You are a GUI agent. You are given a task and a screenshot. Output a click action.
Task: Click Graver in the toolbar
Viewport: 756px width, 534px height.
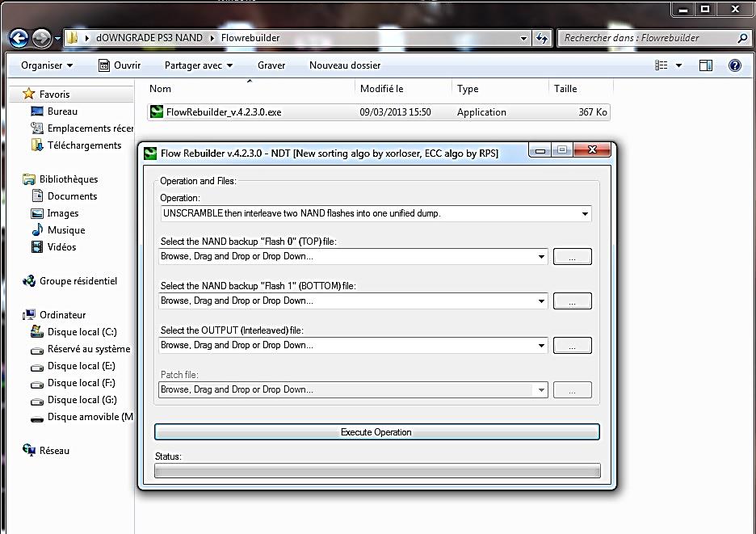click(x=271, y=65)
